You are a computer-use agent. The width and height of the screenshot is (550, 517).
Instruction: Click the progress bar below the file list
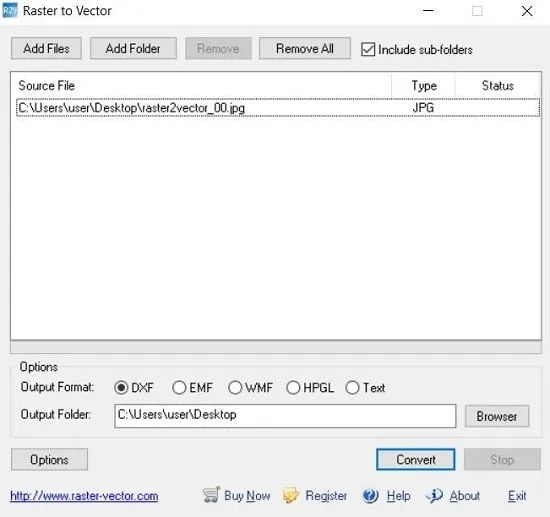coord(276,347)
